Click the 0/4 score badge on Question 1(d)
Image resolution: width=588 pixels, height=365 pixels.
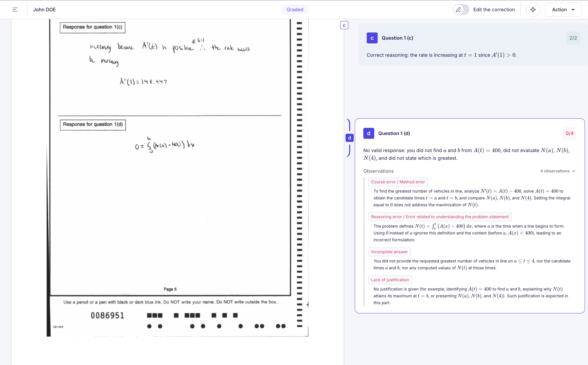pos(570,133)
